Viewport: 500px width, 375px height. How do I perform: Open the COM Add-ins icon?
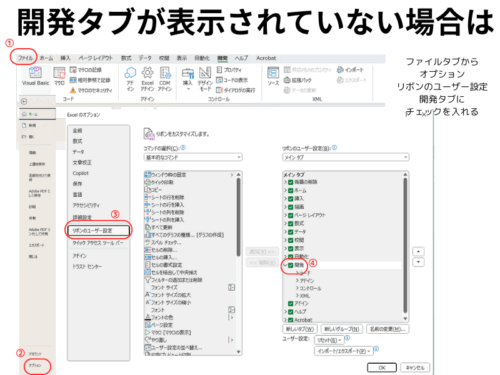[165, 72]
